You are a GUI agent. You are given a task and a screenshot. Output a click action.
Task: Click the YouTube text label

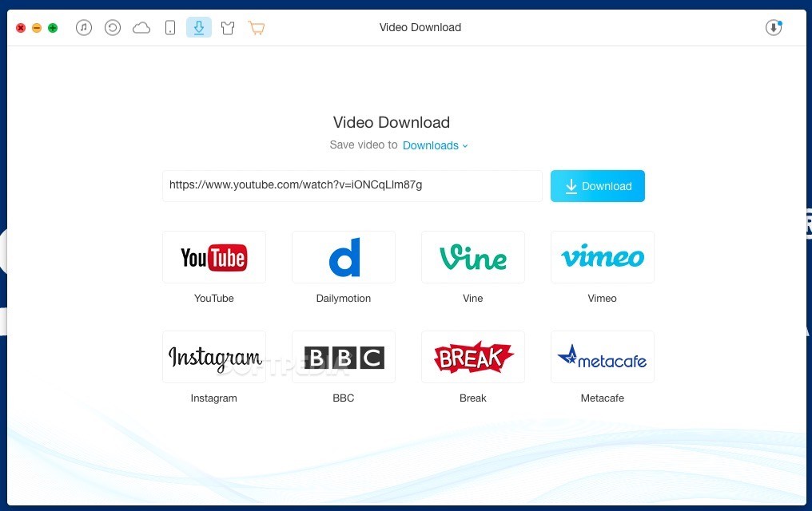pyautogui.click(x=214, y=299)
